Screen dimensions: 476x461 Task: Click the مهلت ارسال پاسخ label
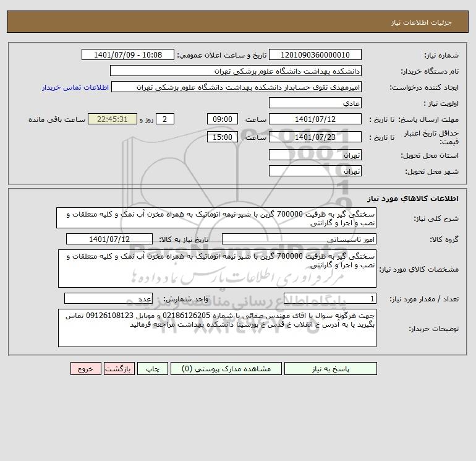click(x=428, y=119)
